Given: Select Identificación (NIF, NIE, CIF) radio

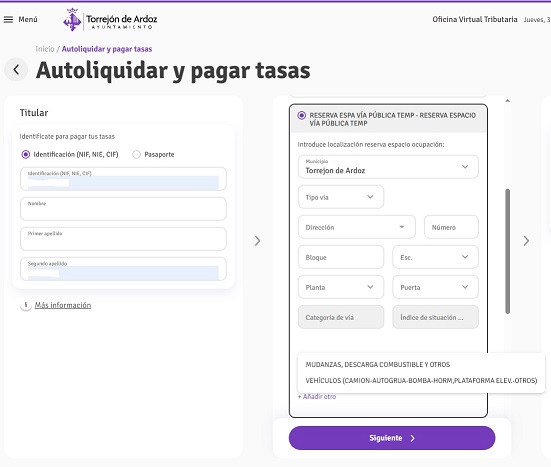Looking at the screenshot, I should (x=26, y=155).
